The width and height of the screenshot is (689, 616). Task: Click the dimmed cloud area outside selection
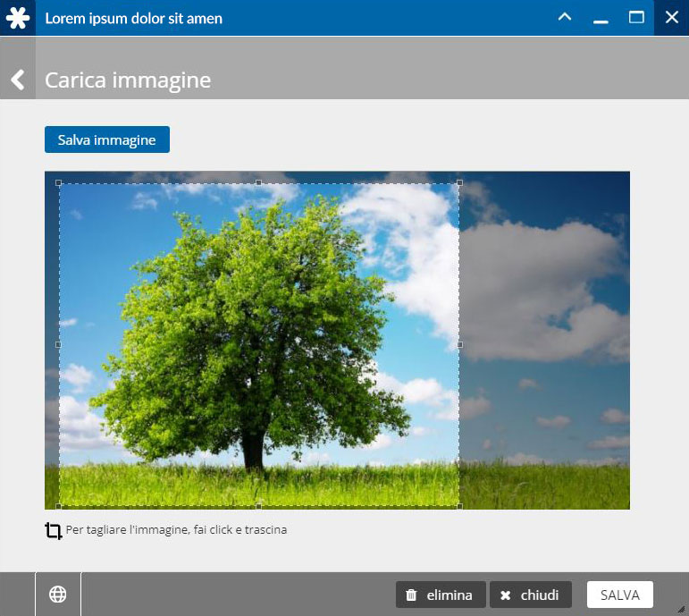point(542,291)
